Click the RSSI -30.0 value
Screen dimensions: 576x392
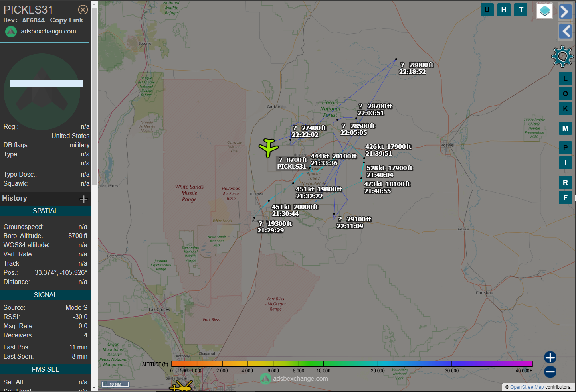pos(80,317)
